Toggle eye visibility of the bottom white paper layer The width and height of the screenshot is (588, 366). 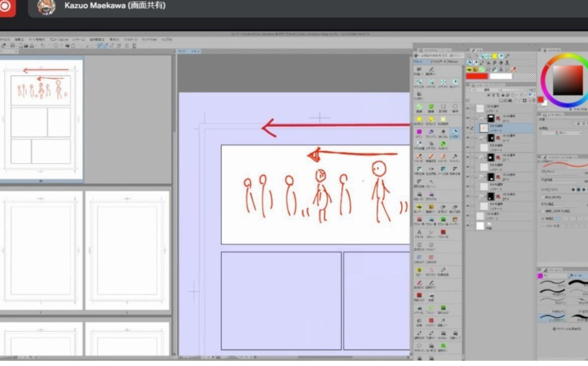coord(467,226)
